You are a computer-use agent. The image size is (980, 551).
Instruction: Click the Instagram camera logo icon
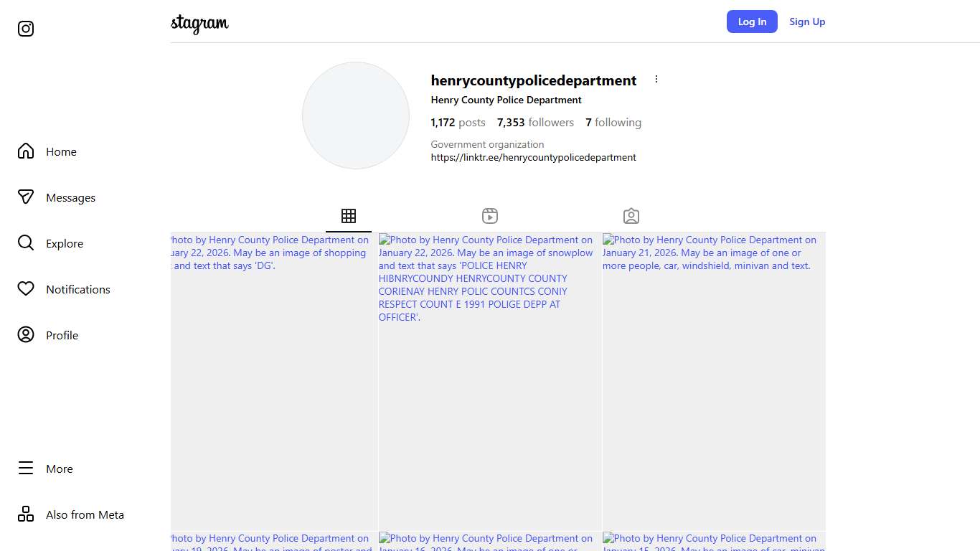point(26,29)
